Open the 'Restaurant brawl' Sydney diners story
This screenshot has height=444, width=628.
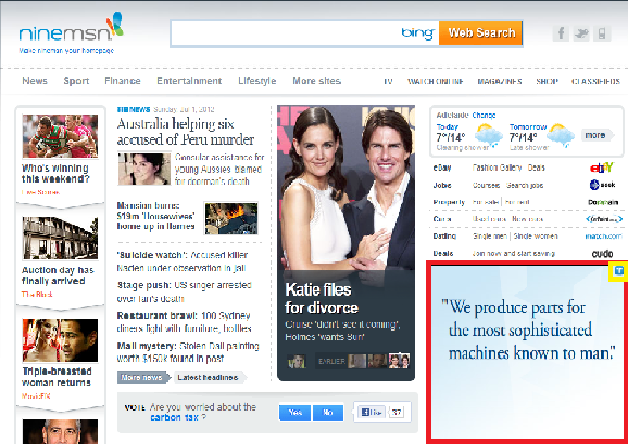tap(184, 322)
